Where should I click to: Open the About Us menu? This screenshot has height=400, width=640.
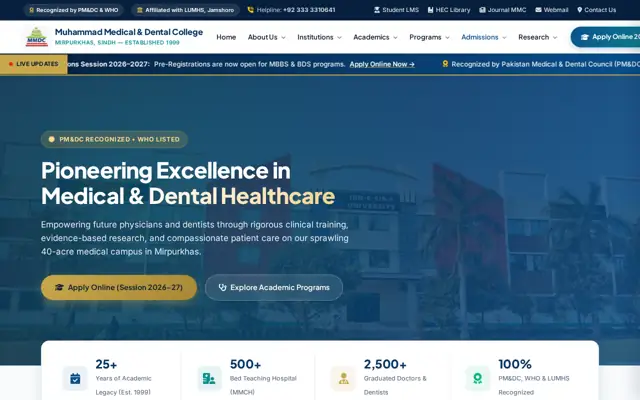pos(267,37)
